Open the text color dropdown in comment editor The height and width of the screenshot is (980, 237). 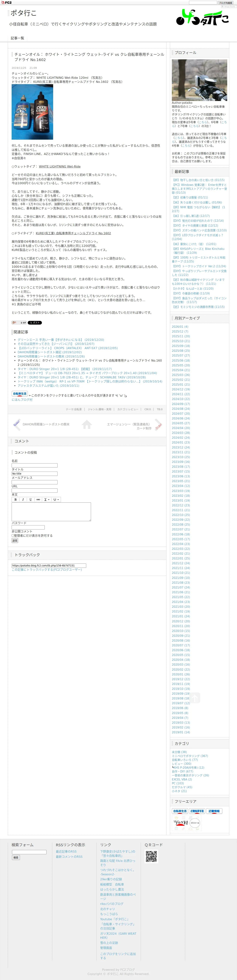click(47, 500)
